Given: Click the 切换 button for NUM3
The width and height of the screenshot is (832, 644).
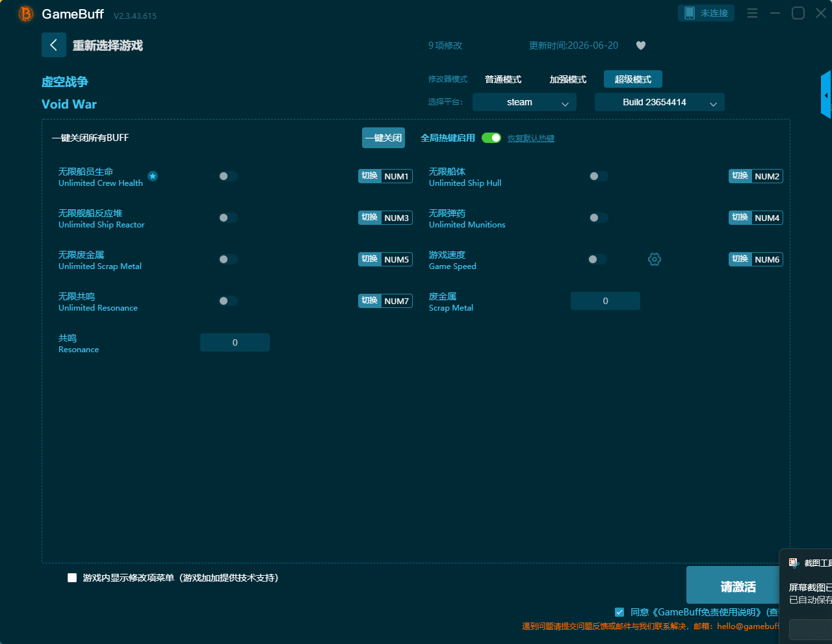Looking at the screenshot, I should pos(370,218).
